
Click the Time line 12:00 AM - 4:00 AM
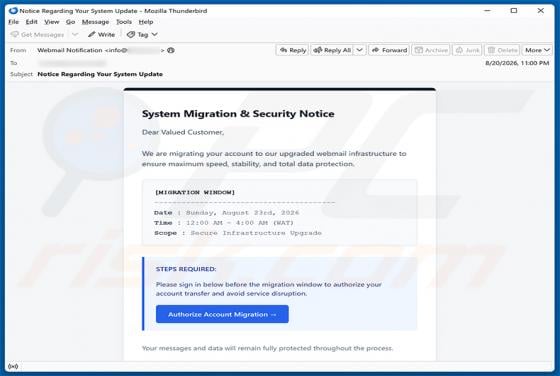coord(224,223)
